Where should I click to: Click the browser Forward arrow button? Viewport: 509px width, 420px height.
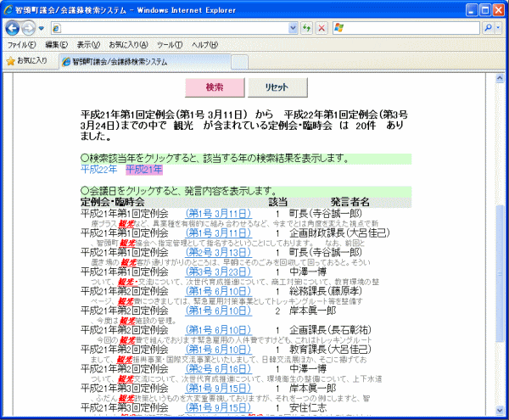point(29,28)
